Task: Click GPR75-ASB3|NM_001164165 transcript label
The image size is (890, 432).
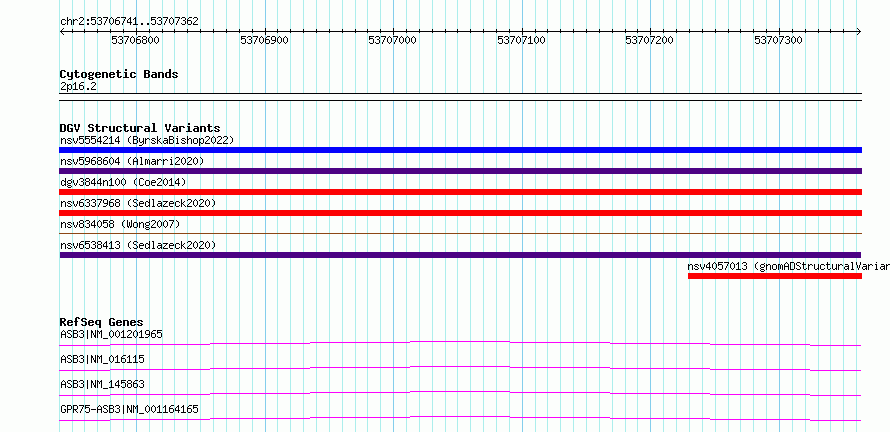Action: click(x=129, y=409)
